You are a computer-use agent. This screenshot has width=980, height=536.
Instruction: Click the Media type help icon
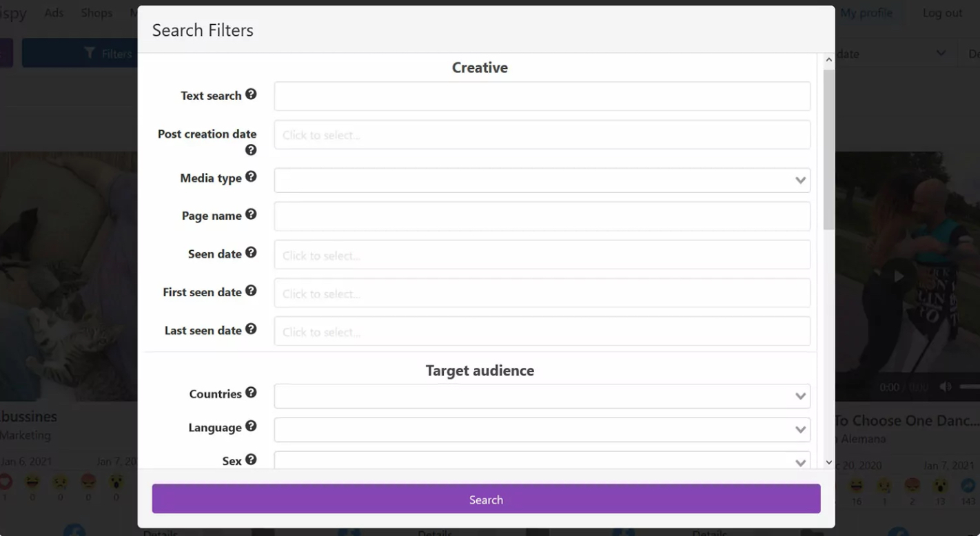[252, 177]
